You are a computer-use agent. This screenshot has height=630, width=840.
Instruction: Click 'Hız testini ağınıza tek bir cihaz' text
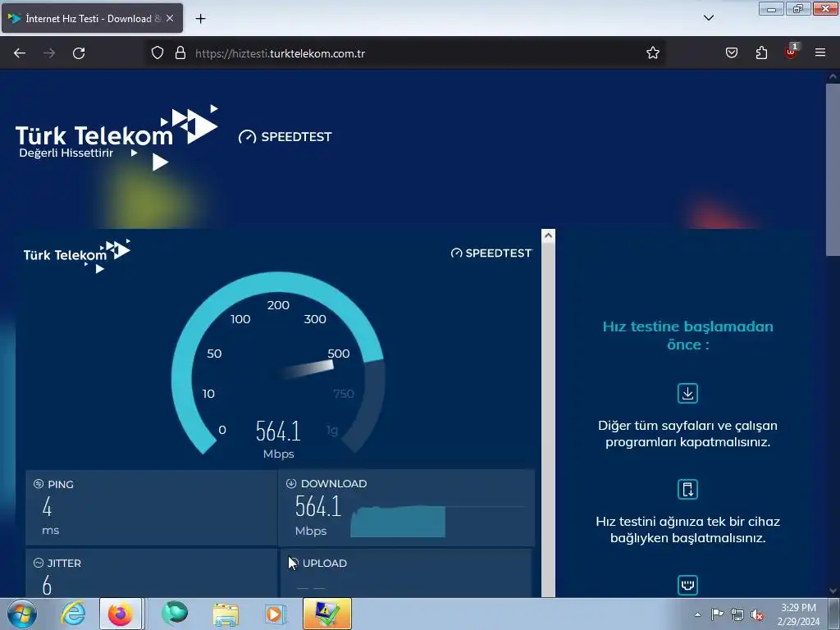click(x=688, y=530)
